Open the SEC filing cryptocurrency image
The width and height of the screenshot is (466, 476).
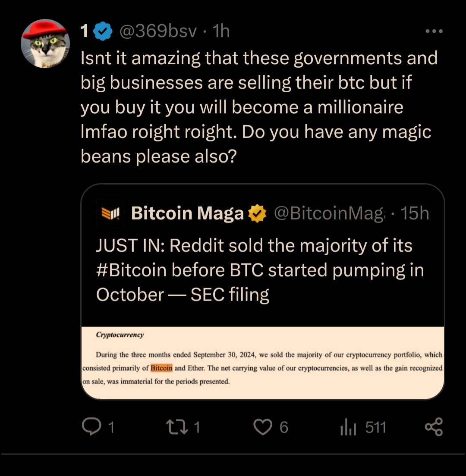click(263, 363)
